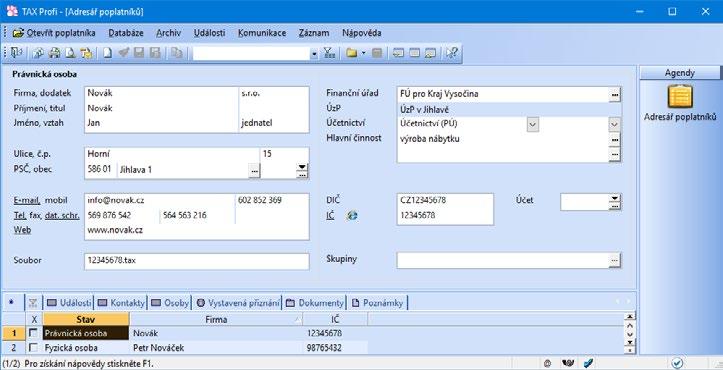Click the e-mail field info@novak.cz
Image resolution: width=723 pixels, height=370 pixels.
click(x=160, y=200)
